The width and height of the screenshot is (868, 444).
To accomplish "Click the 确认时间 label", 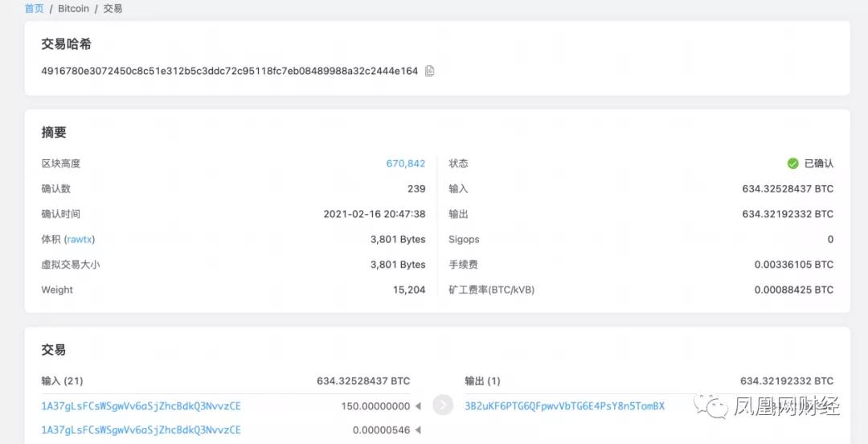I will [x=61, y=214].
